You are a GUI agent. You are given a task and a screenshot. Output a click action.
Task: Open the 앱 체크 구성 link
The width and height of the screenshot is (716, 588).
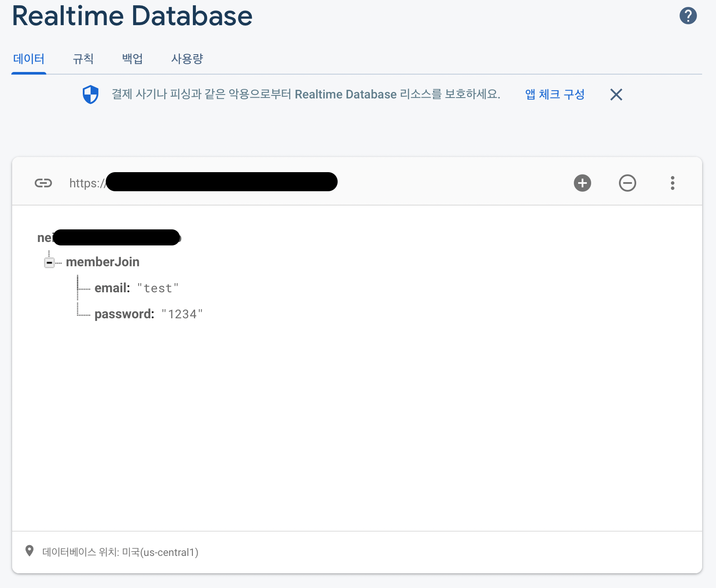pyautogui.click(x=555, y=95)
